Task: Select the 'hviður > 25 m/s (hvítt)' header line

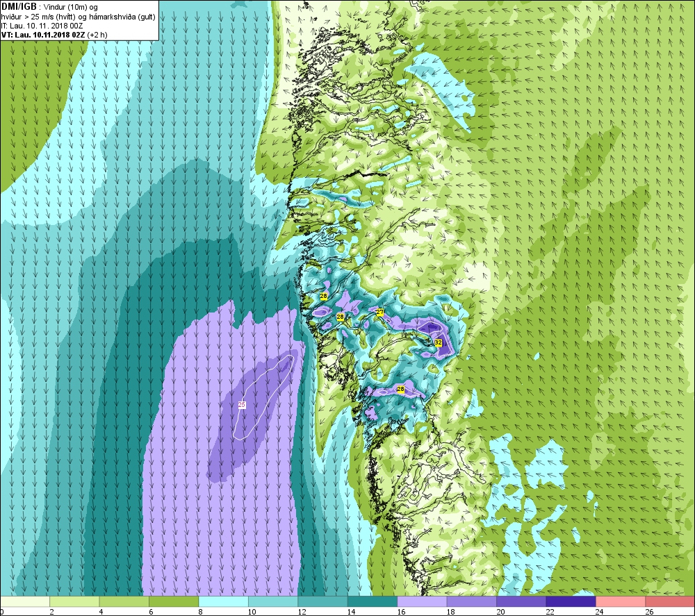Action: click(x=78, y=17)
